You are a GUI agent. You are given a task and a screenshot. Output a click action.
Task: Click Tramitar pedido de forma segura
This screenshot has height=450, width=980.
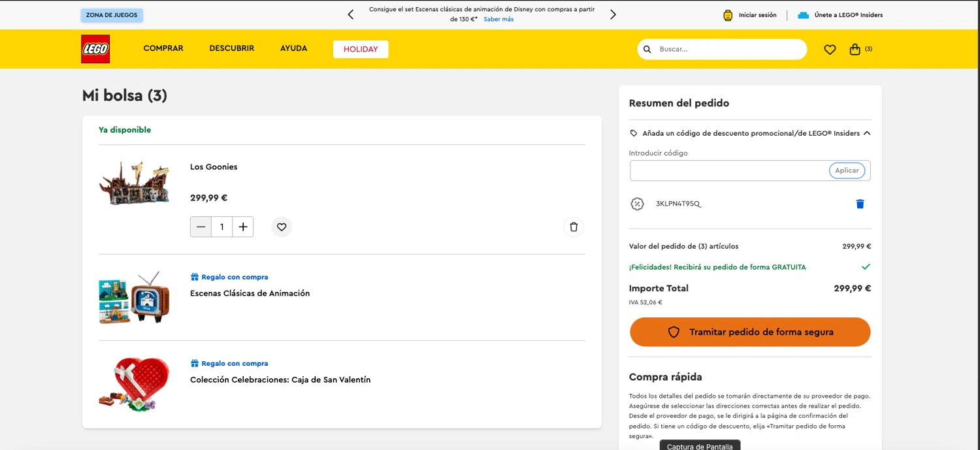(x=750, y=332)
